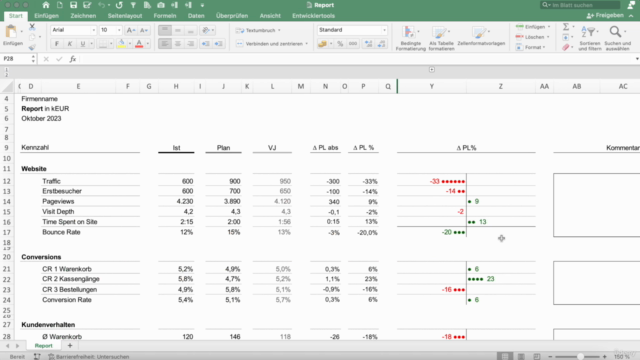
Task: Expand the formula bar arrow
Action: (x=637, y=59)
